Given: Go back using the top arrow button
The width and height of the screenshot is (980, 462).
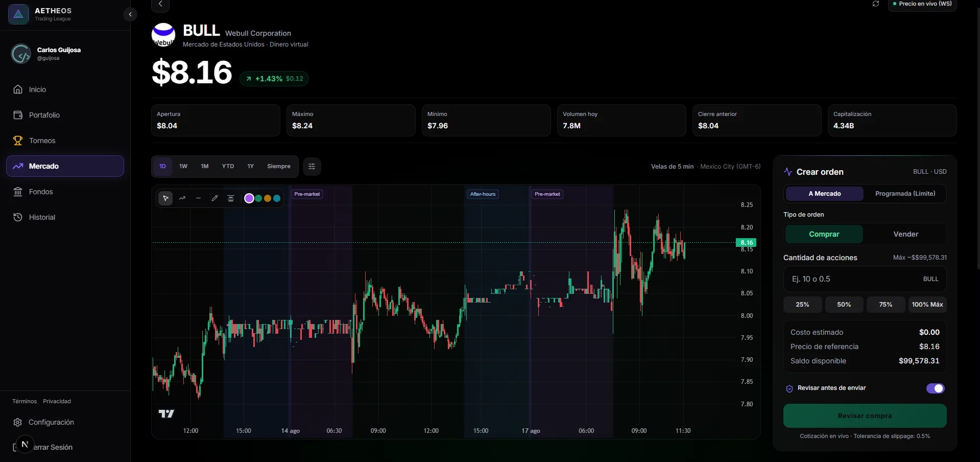Looking at the screenshot, I should pyautogui.click(x=160, y=5).
